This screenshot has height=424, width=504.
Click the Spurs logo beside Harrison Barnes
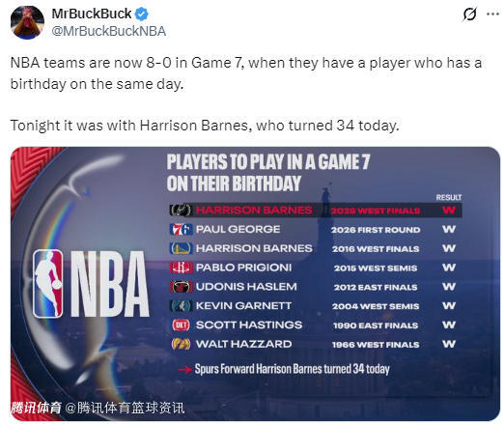pyautogui.click(x=181, y=211)
